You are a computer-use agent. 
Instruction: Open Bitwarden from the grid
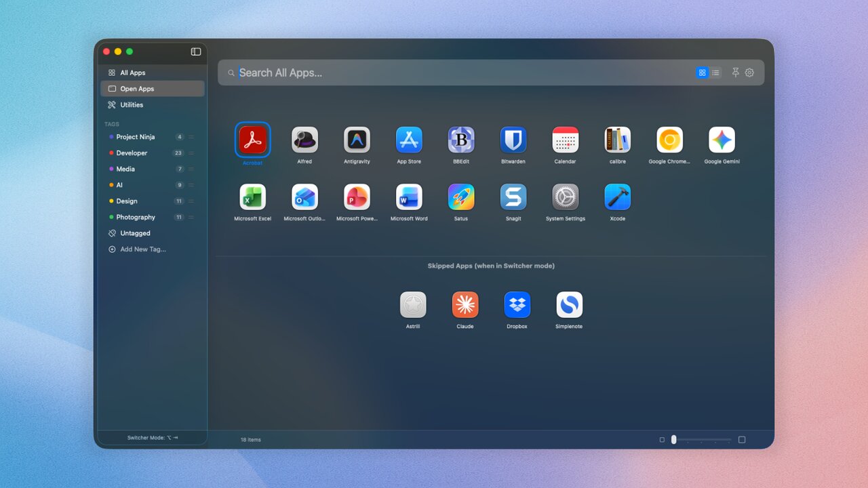(x=513, y=140)
